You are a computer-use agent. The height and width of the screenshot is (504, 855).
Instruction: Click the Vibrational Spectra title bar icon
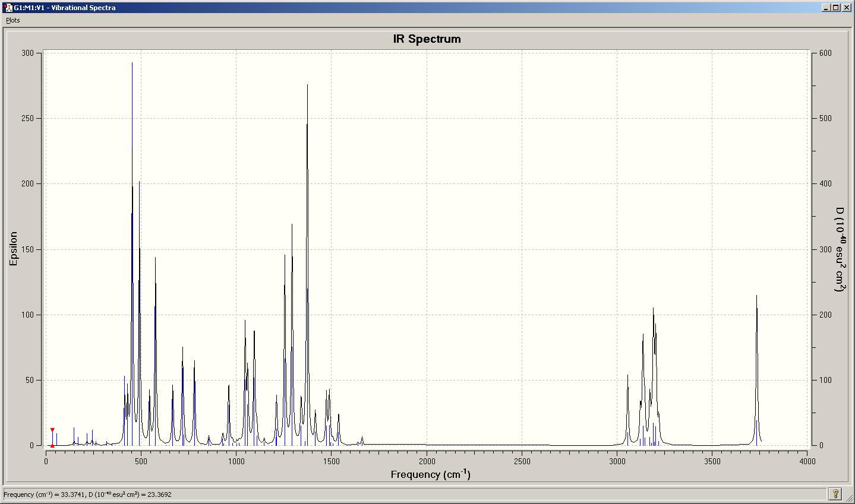click(7, 8)
